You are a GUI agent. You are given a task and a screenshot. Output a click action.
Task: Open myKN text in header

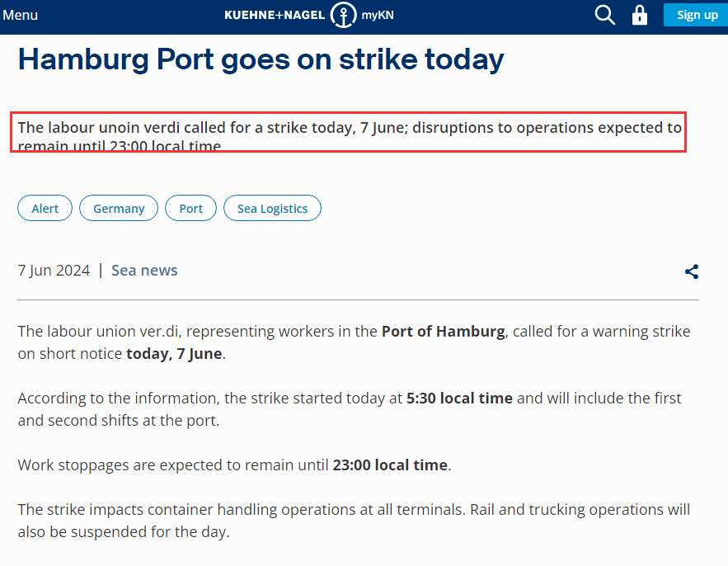[x=378, y=15]
